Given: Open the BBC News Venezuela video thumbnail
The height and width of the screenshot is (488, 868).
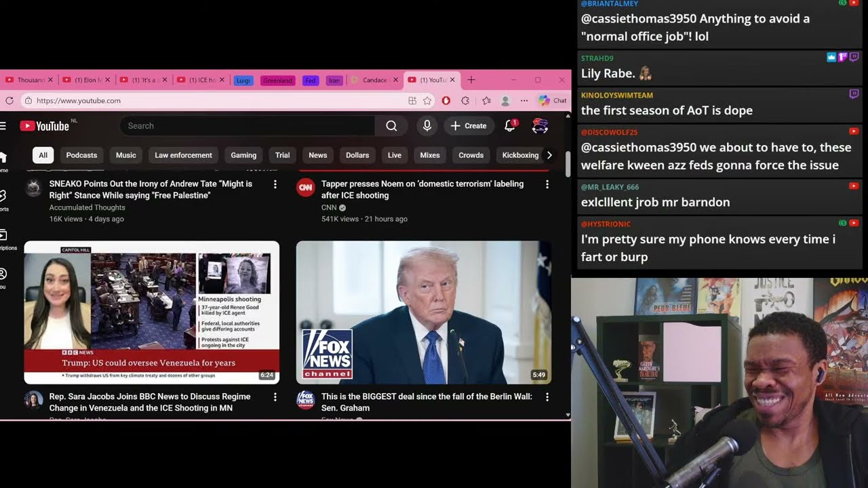Looking at the screenshot, I should click(x=152, y=312).
